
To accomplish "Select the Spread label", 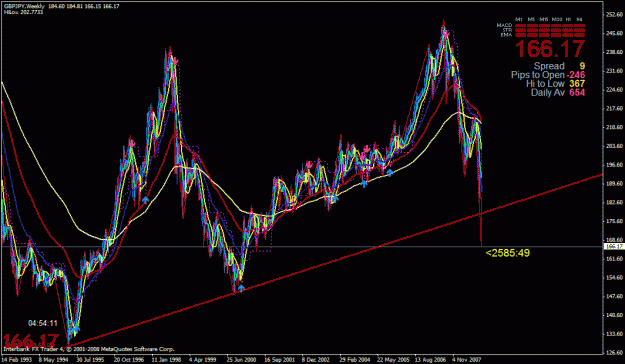I will (x=549, y=66).
